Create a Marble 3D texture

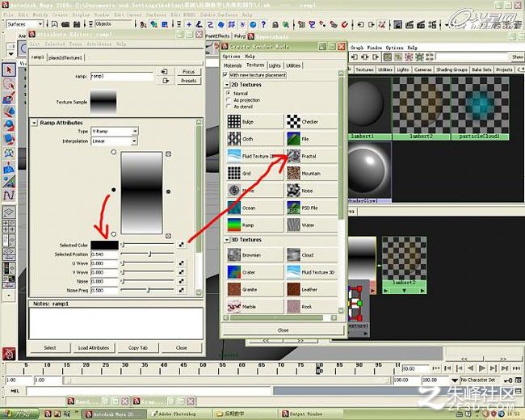[254, 306]
